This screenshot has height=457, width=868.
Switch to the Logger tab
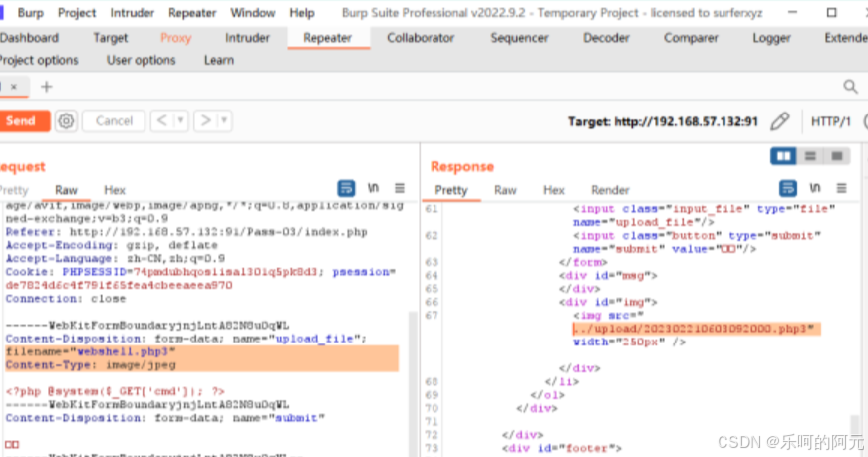pyautogui.click(x=771, y=38)
